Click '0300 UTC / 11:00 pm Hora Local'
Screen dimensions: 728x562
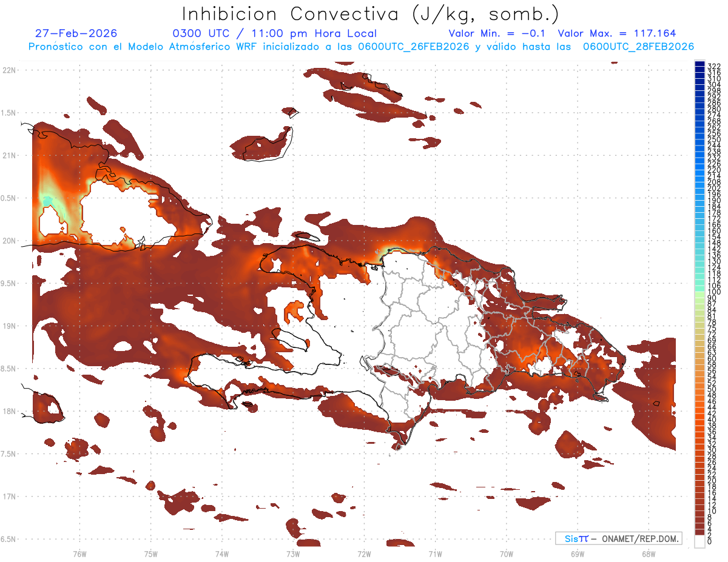[274, 33]
